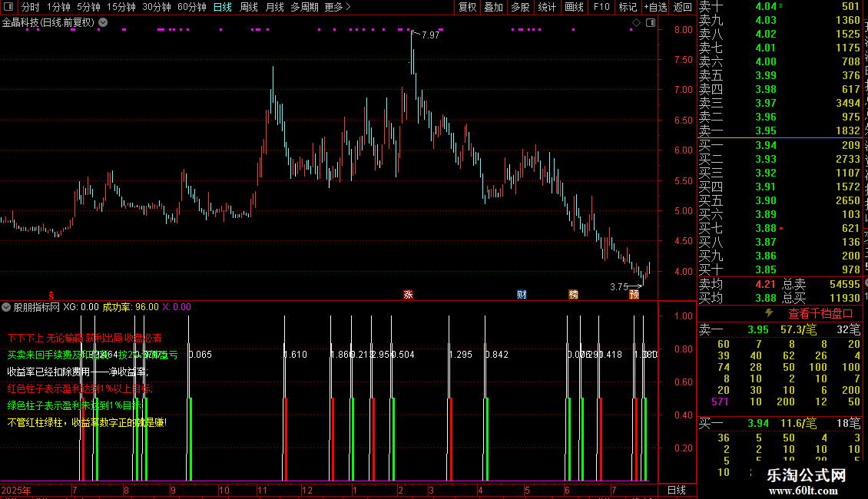Expand dropdown next to 金晶科技 title
Screen dimensions: 868x499
click(x=103, y=23)
